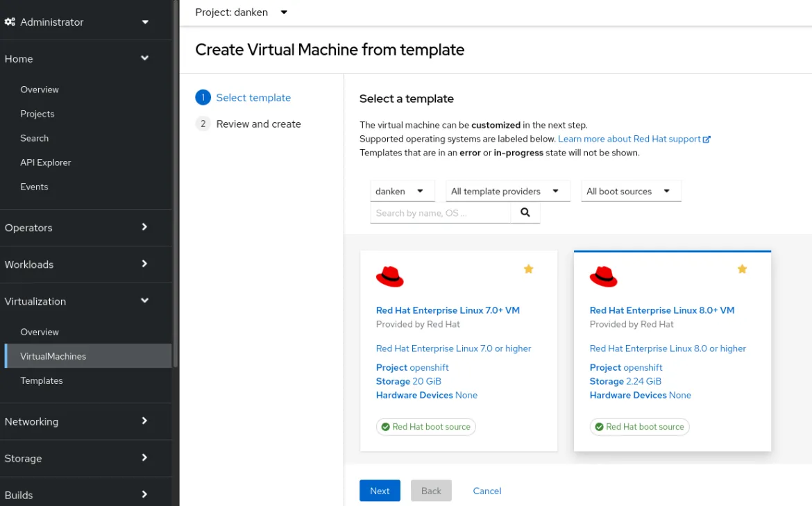This screenshot has height=506, width=812.
Task: Toggle the favorite star on RHEL 8.0+ template
Action: [742, 269]
